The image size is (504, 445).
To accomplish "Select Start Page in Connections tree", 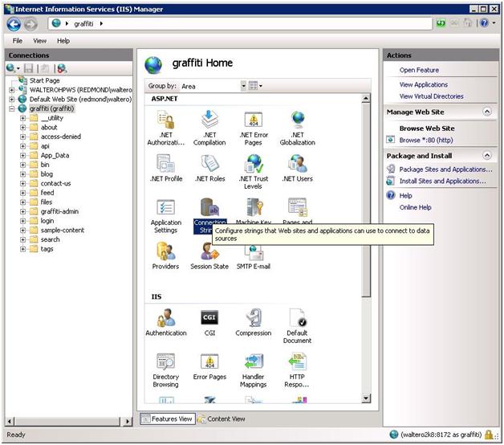I will (44, 80).
